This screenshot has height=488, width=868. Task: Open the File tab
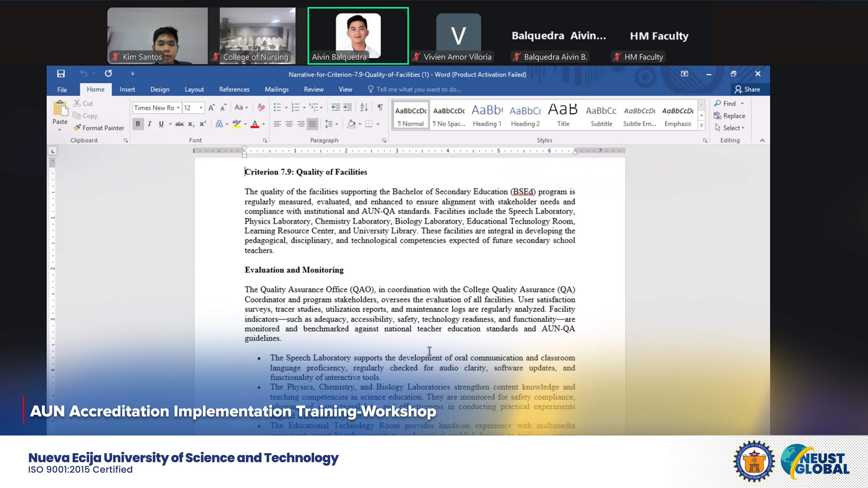(62, 90)
